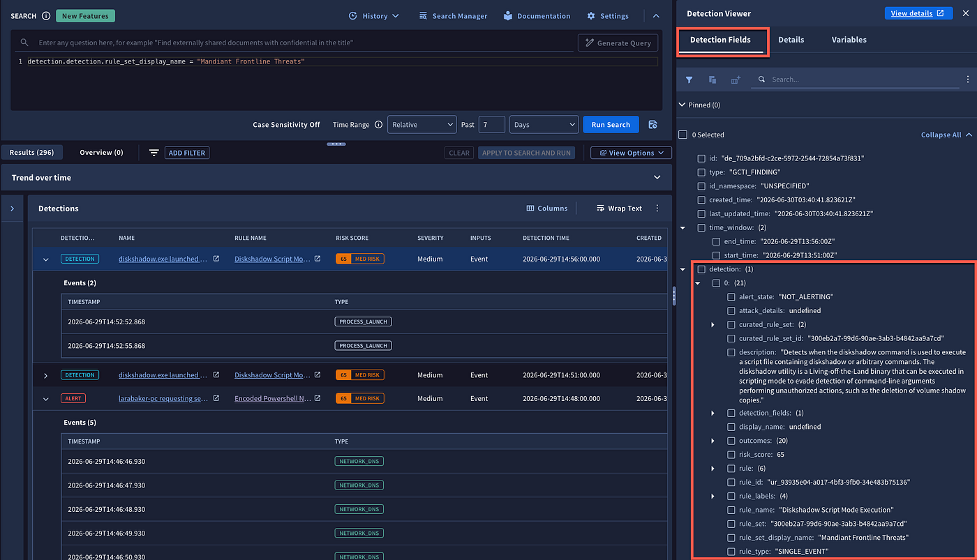Open search Settings
977x560 pixels.
point(608,16)
